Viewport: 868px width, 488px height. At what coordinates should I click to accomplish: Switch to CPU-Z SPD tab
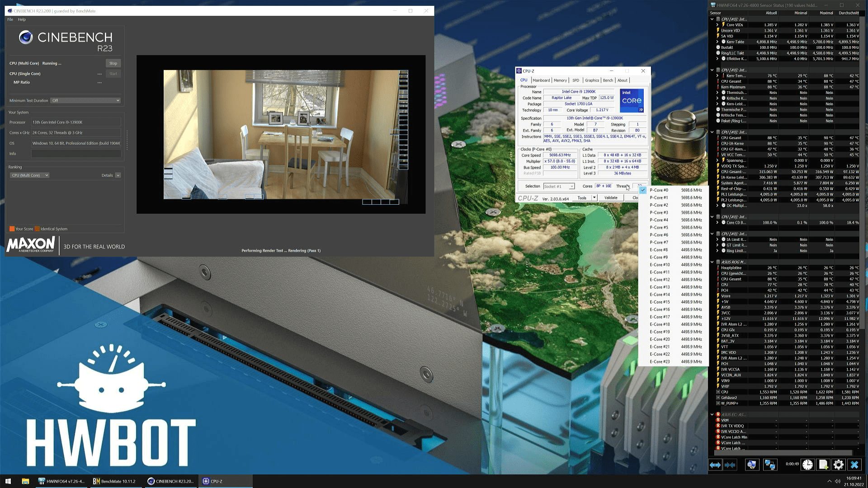576,80
